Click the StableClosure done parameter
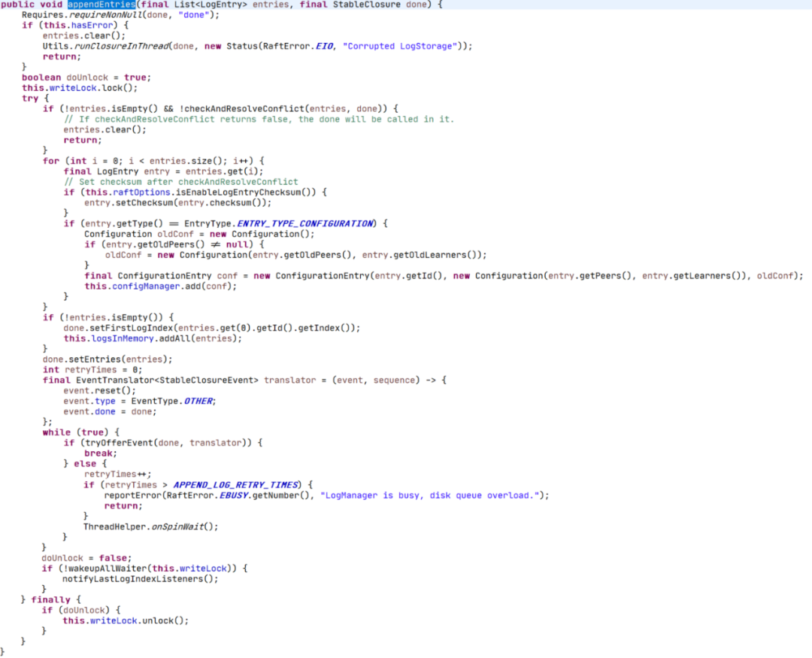 (380, 5)
